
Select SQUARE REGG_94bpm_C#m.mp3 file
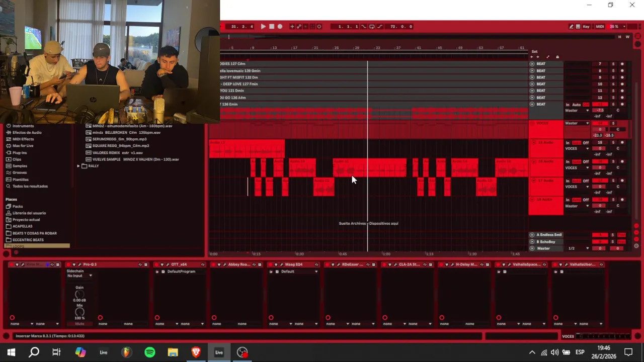click(x=121, y=146)
